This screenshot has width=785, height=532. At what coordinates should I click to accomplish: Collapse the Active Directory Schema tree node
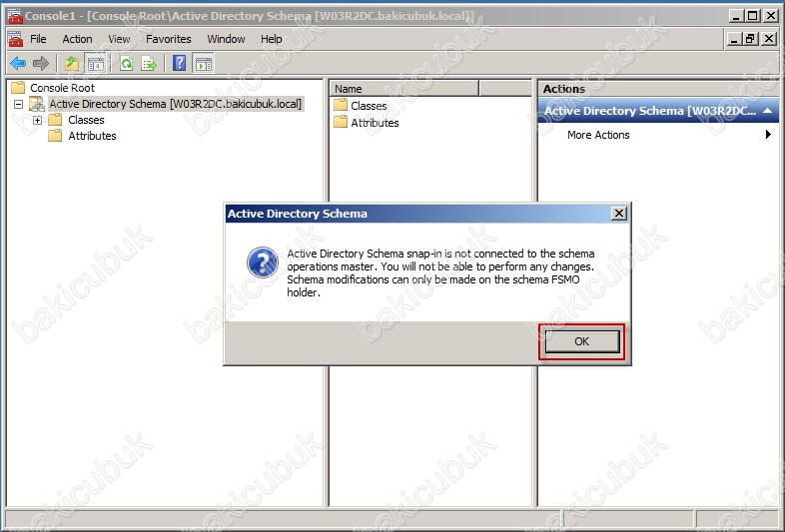19,104
